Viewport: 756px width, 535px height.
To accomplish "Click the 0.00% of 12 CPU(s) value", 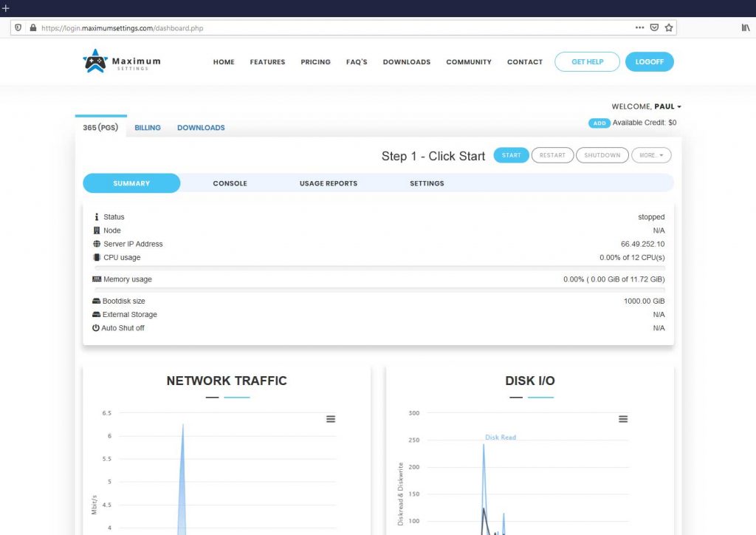I will [x=632, y=258].
